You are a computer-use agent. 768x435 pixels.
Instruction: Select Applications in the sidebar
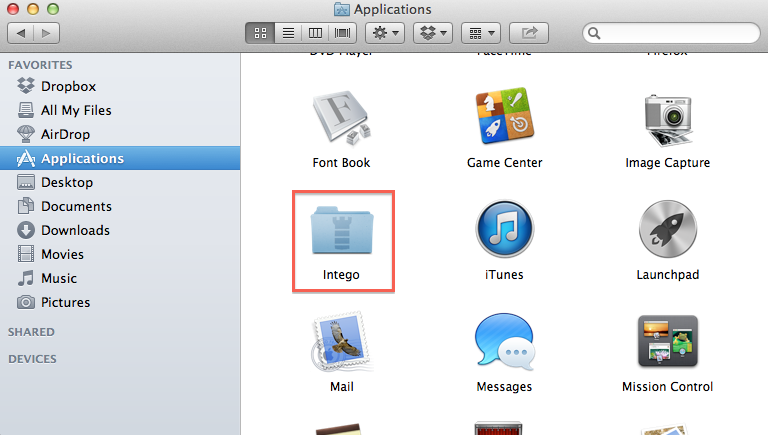click(120, 158)
